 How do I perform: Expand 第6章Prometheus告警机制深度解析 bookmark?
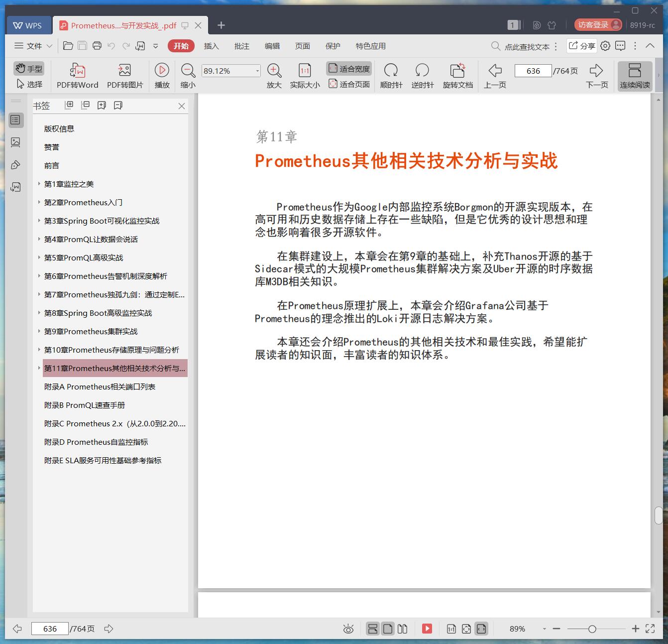click(x=39, y=276)
